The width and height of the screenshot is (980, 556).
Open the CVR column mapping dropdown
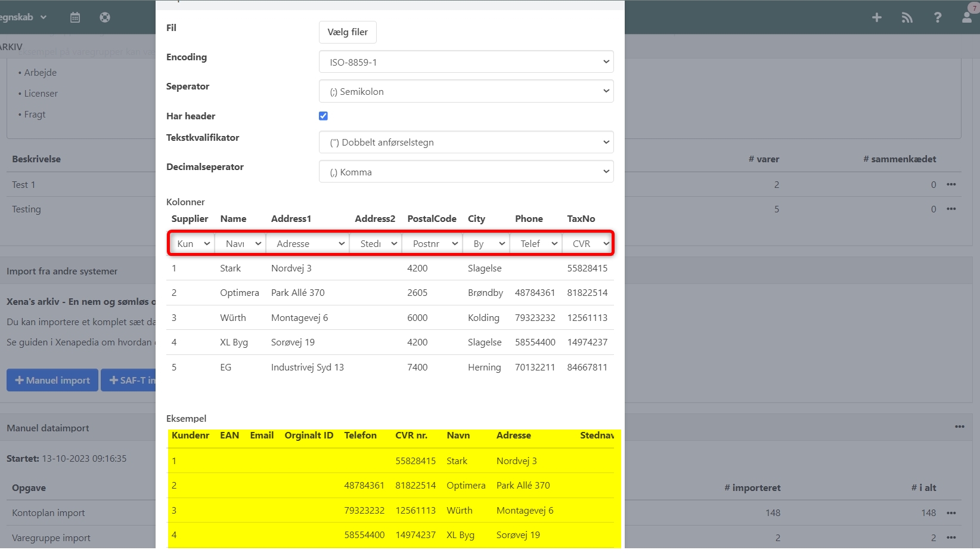tap(589, 243)
